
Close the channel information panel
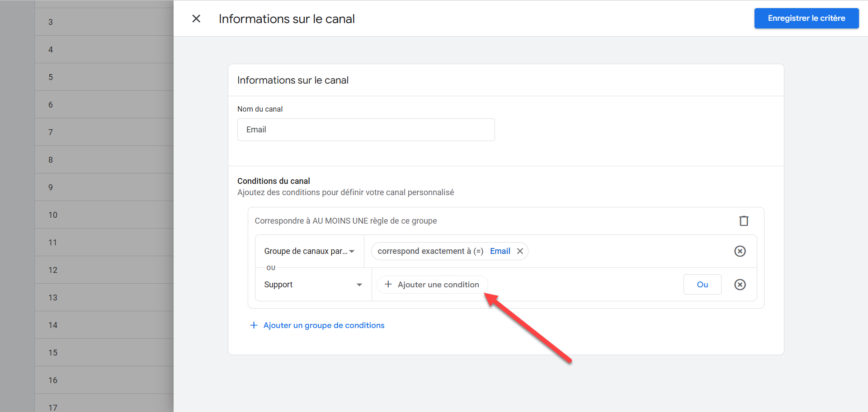pyautogui.click(x=196, y=19)
